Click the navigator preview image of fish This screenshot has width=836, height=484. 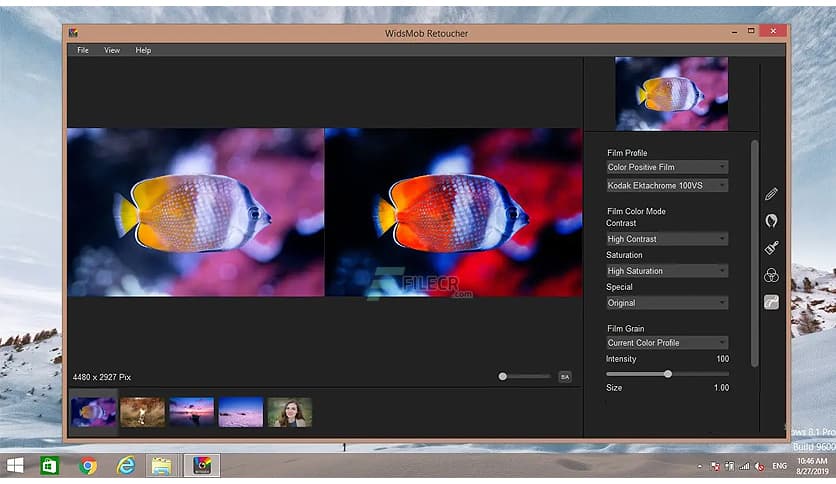[x=671, y=94]
